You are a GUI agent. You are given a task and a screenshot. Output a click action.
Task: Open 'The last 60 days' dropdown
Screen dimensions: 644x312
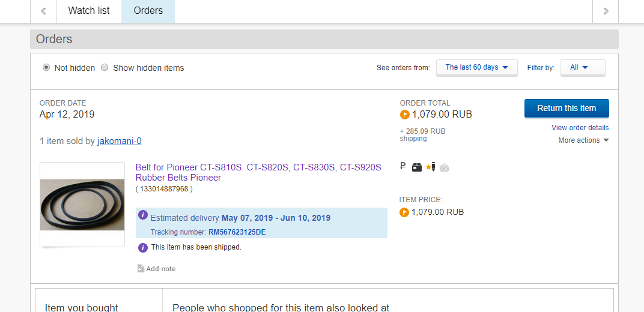point(477,68)
